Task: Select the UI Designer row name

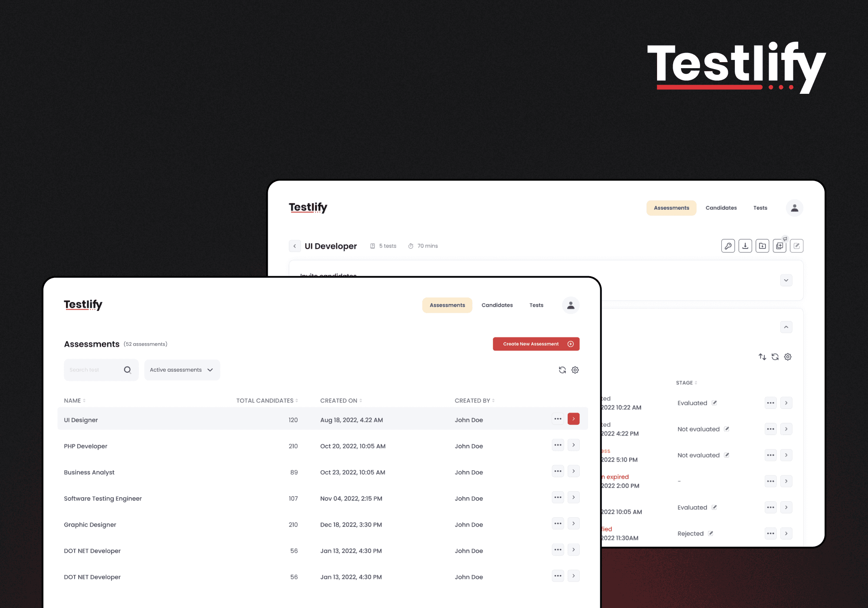Action: [81, 420]
